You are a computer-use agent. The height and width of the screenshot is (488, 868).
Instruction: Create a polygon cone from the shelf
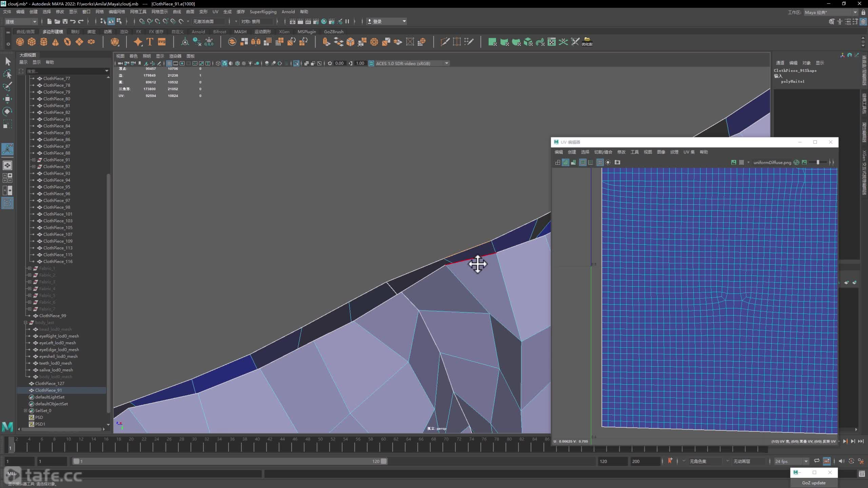56,42
